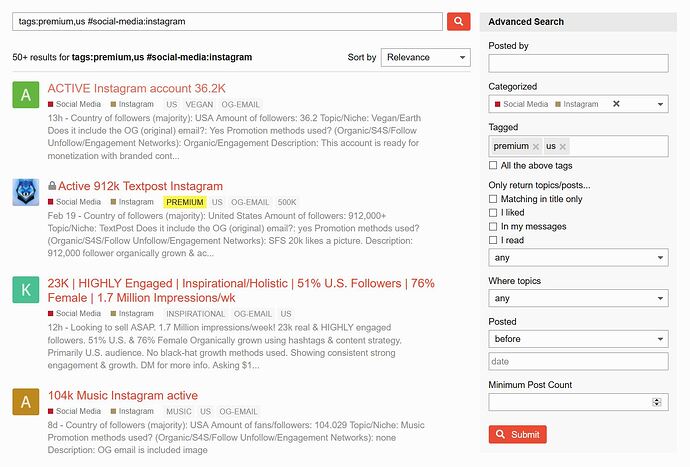Screen dimensions: 690x467
Task: Check Matching in title only option
Action: point(493,199)
